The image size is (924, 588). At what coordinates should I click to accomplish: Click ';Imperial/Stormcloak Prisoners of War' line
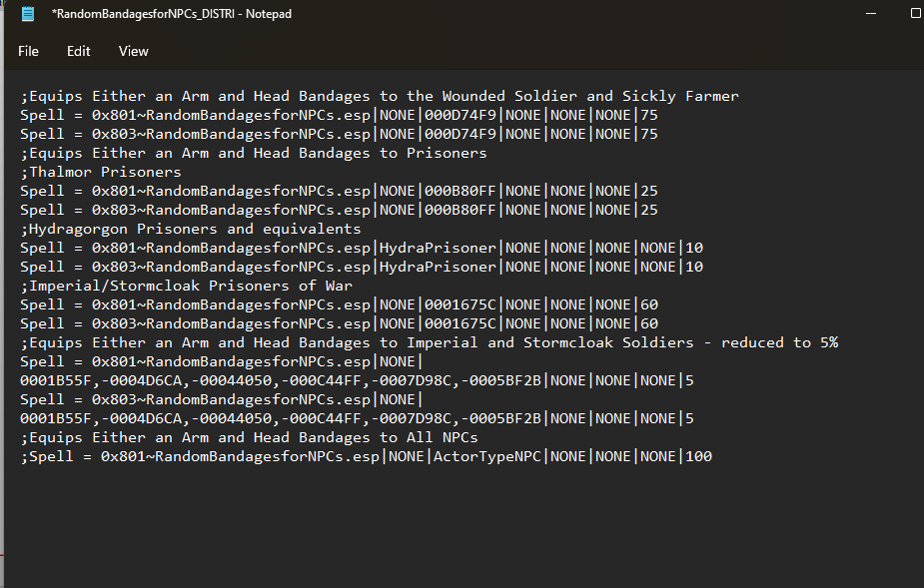(x=186, y=286)
